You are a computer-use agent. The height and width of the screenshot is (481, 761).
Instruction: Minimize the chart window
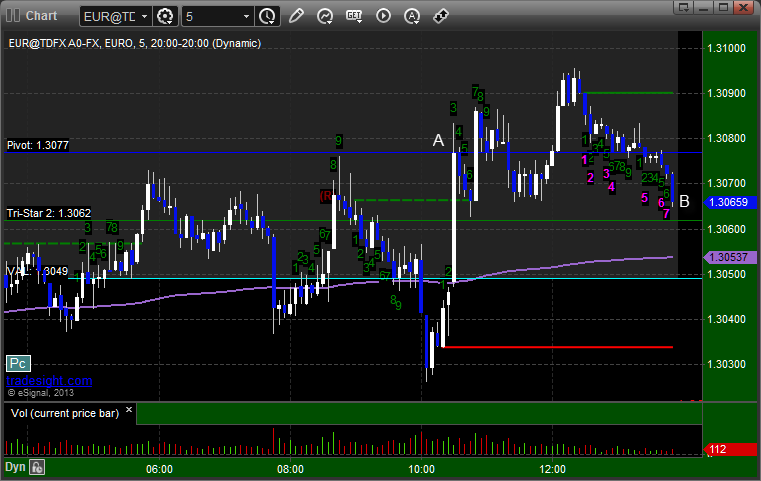(704, 7)
